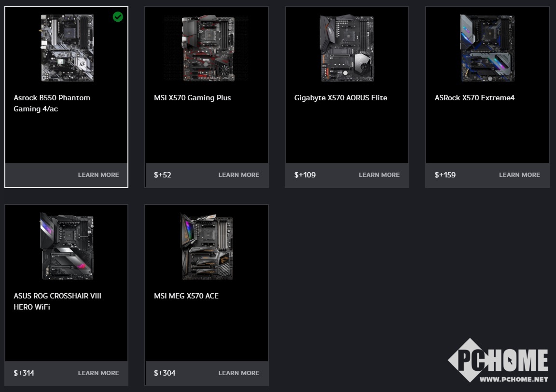556x392 pixels.
Task: Select the $+304 price option
Action: pos(165,373)
